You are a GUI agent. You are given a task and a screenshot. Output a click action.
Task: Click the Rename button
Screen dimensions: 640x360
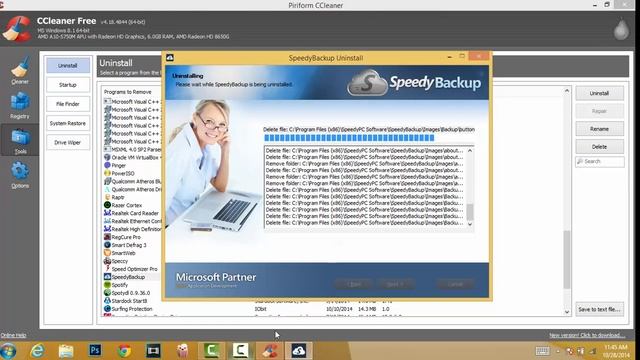point(599,129)
